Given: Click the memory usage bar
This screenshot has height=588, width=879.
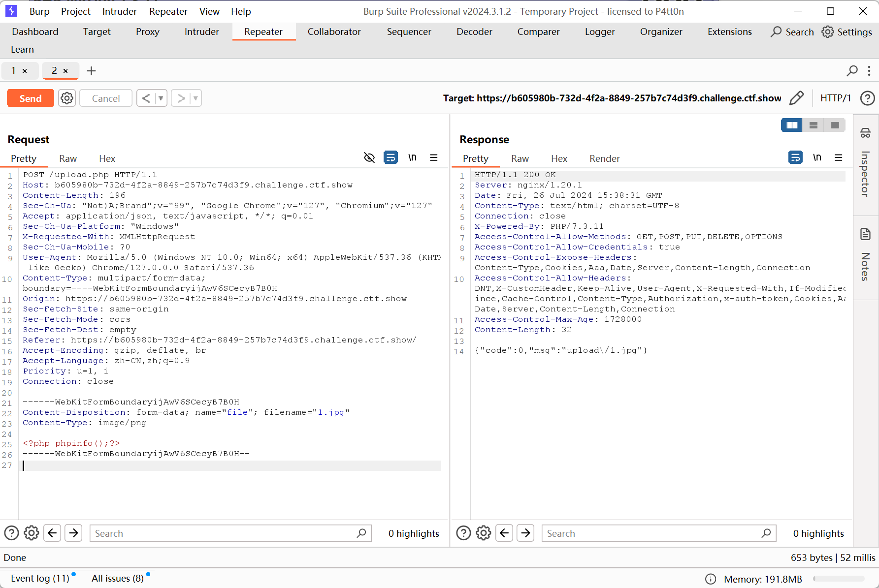Looking at the screenshot, I should (839, 579).
